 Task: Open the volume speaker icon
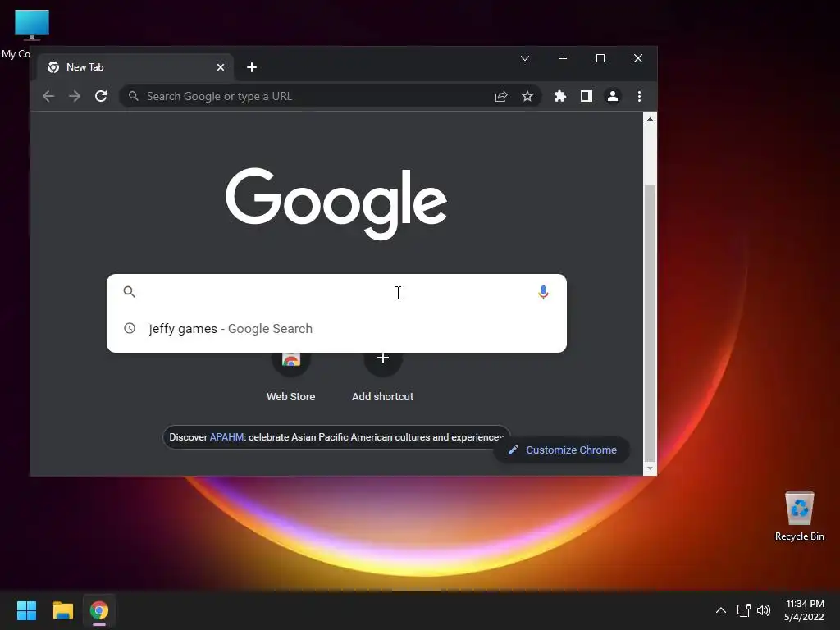[x=764, y=610]
